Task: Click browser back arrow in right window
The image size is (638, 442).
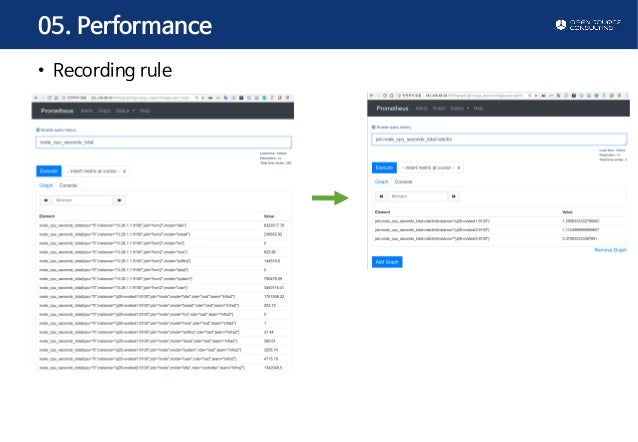Action: [371, 95]
